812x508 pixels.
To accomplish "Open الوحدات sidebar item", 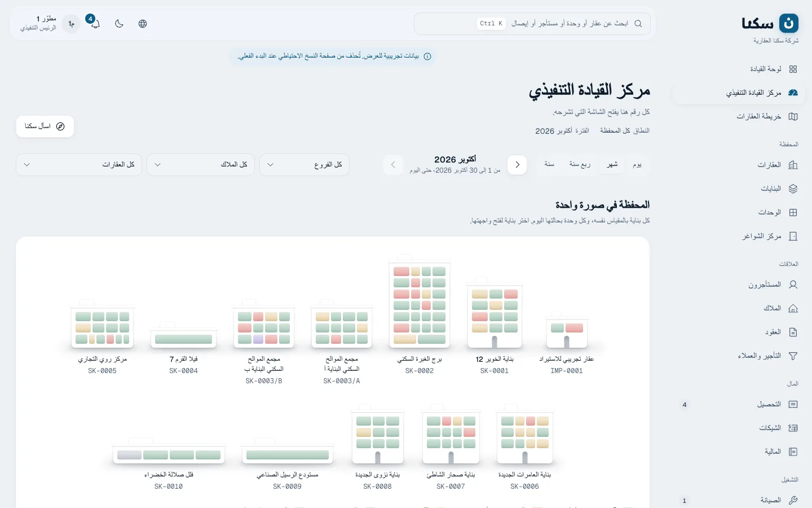I will coord(739,212).
